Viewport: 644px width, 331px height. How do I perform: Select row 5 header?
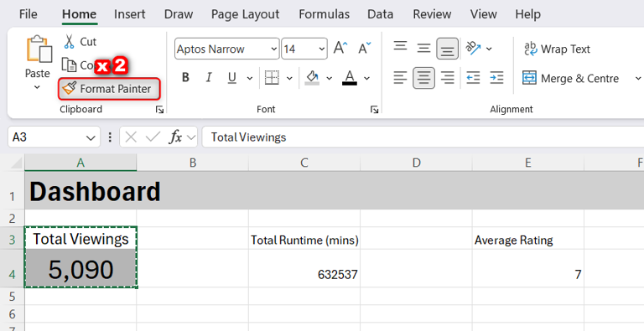pos(12,296)
